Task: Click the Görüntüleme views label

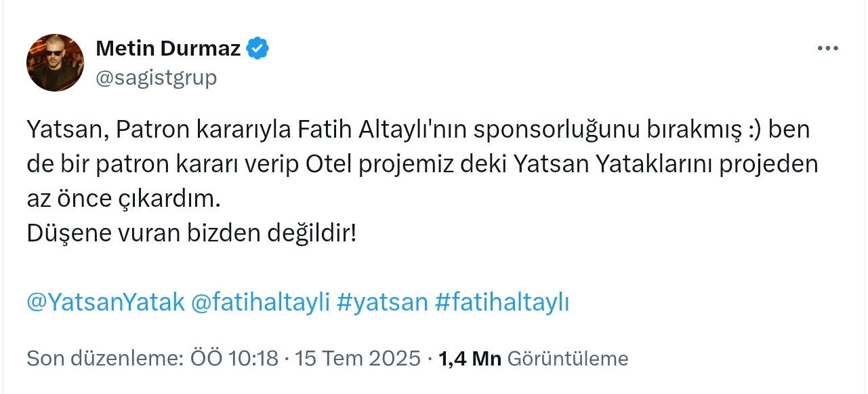Action: tap(568, 358)
